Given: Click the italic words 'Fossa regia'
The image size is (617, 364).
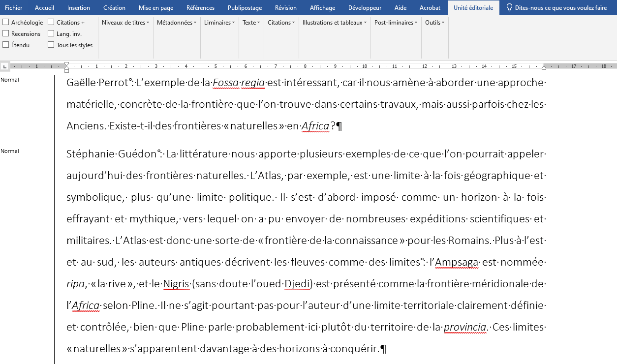Looking at the screenshot, I should 239,83.
